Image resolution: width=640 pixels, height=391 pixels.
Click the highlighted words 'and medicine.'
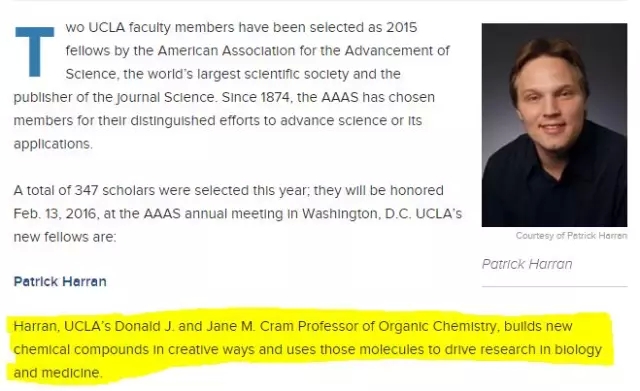pos(58,373)
